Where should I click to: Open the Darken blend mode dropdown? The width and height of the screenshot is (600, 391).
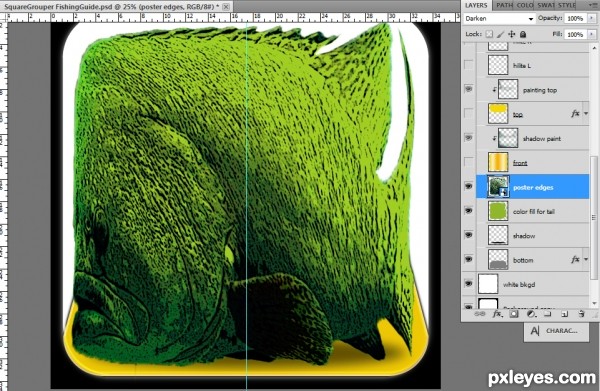click(499, 18)
